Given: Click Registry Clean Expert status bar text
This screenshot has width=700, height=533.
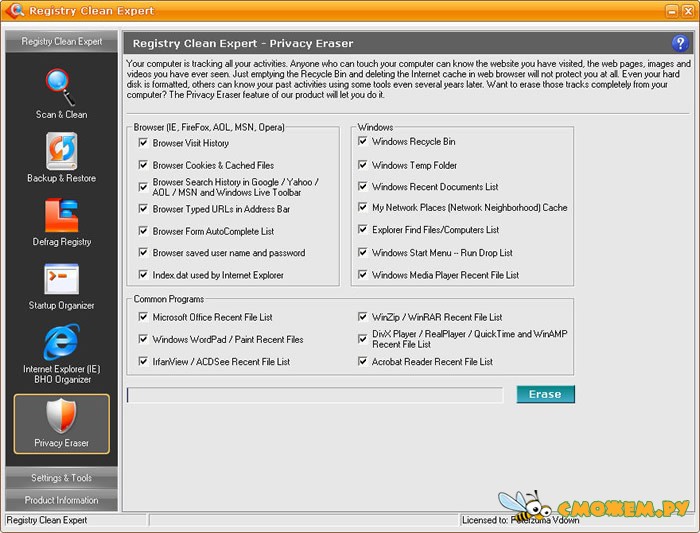Looking at the screenshot, I should click(x=47, y=520).
